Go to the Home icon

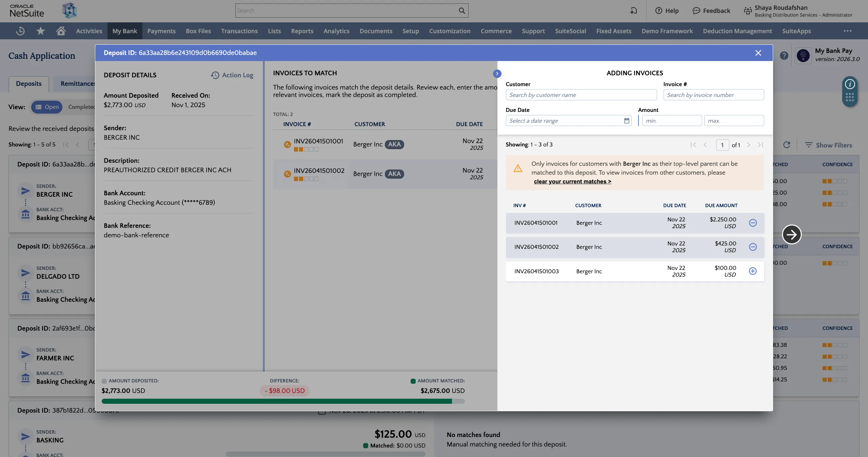(61, 31)
